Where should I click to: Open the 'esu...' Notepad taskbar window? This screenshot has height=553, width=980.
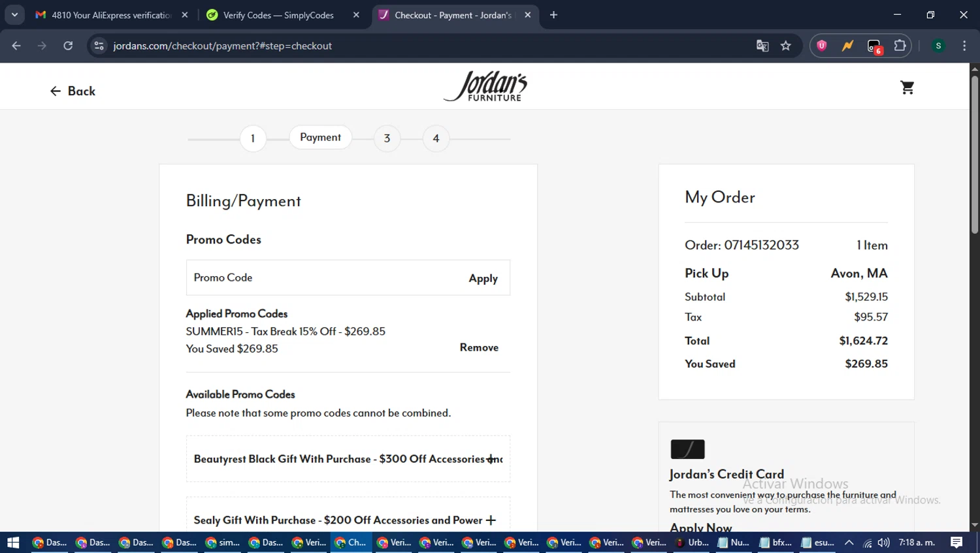[818, 543]
